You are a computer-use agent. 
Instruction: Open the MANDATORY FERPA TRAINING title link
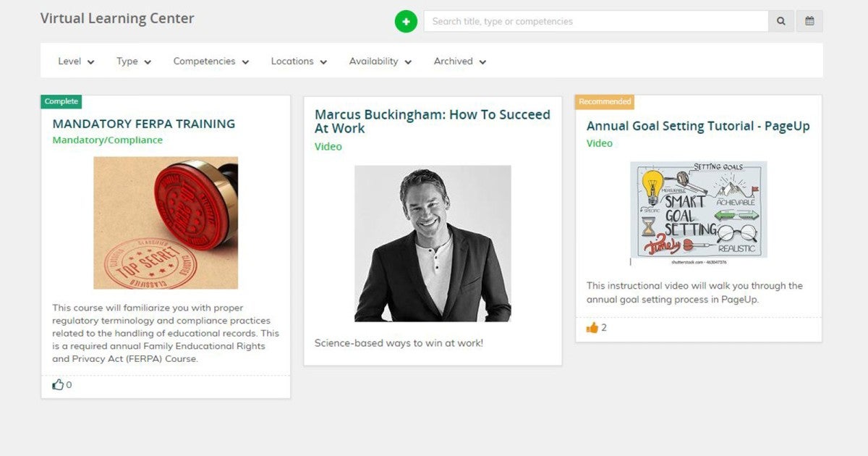[x=144, y=124]
